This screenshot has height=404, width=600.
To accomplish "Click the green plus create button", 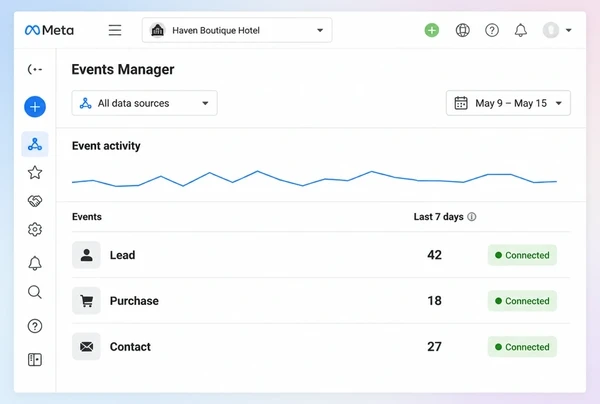I will coord(432,30).
